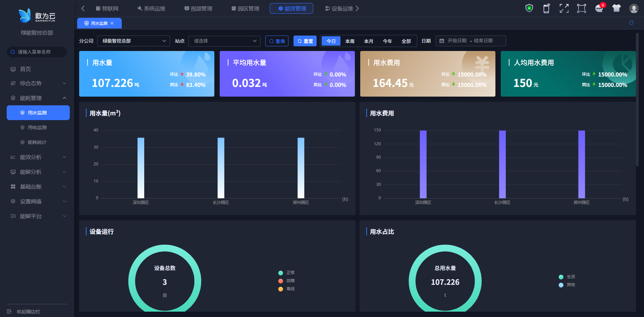Open 园区管理 top navigation item

(x=245, y=8)
